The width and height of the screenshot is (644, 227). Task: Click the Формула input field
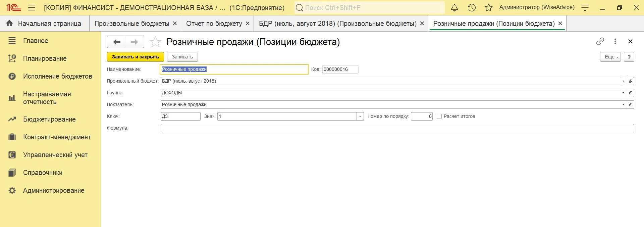point(397,128)
